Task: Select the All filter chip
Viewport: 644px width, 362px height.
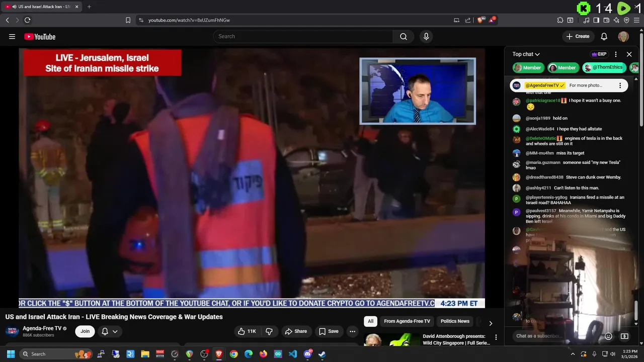Action: [370, 321]
